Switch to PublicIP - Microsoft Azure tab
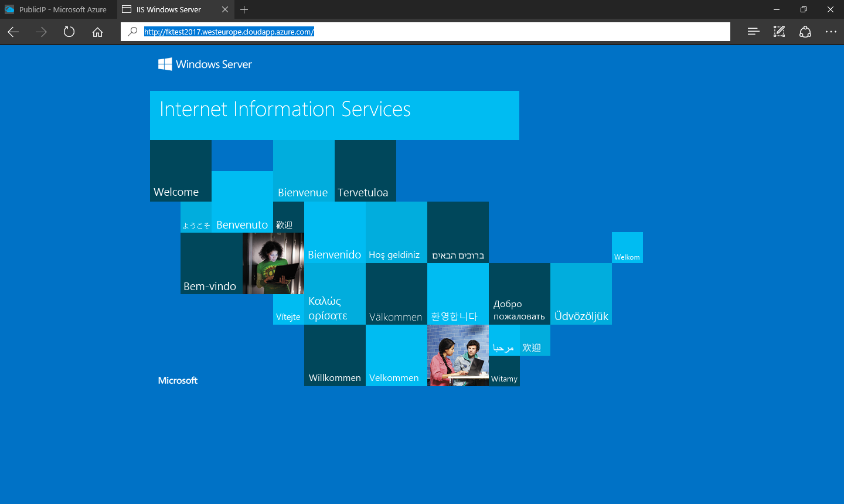Viewport: 844px width, 504px height. [x=59, y=9]
